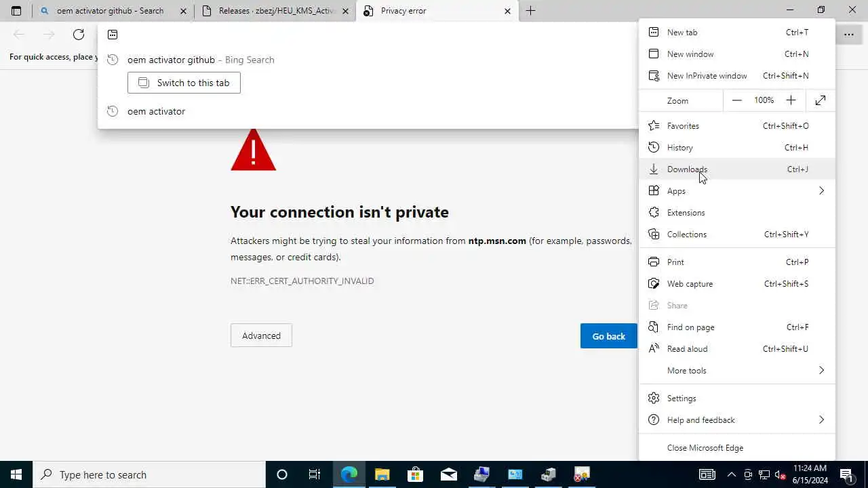Open Microsoft Store from the taskbar

[416, 474]
